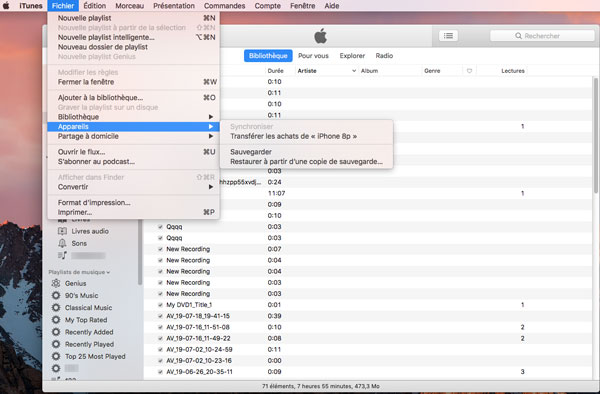Open Recently Added gear icon
Screen dimensions: 600x394
[56, 332]
